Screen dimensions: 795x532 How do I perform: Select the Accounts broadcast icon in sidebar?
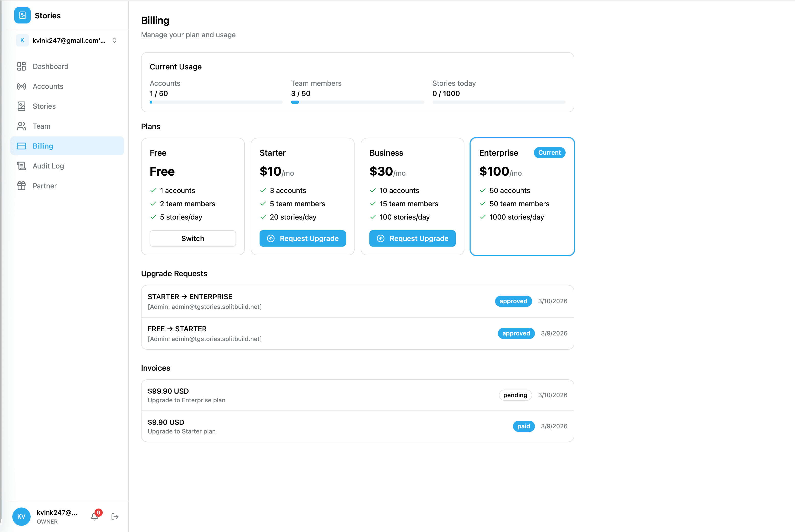[21, 86]
